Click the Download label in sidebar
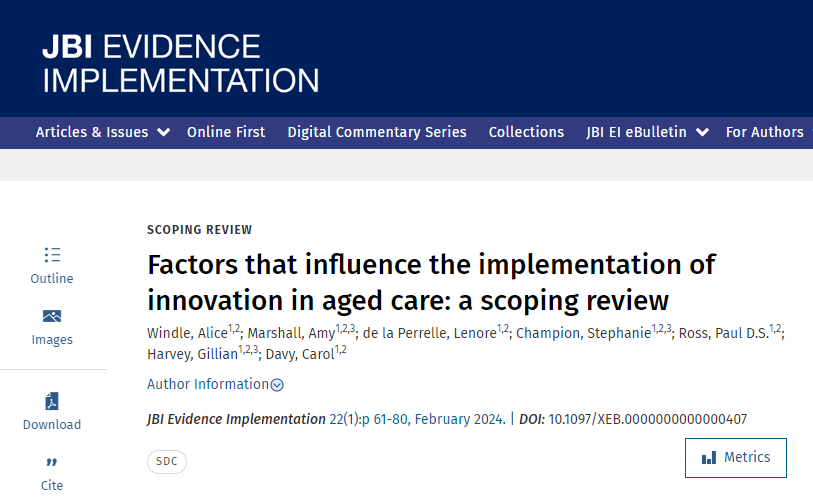813x501 pixels. click(x=52, y=425)
